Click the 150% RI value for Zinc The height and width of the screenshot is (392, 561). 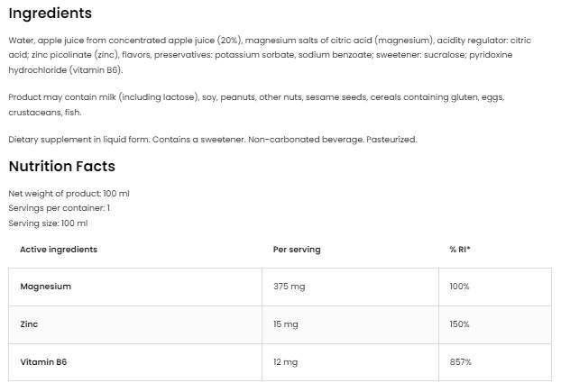(459, 324)
